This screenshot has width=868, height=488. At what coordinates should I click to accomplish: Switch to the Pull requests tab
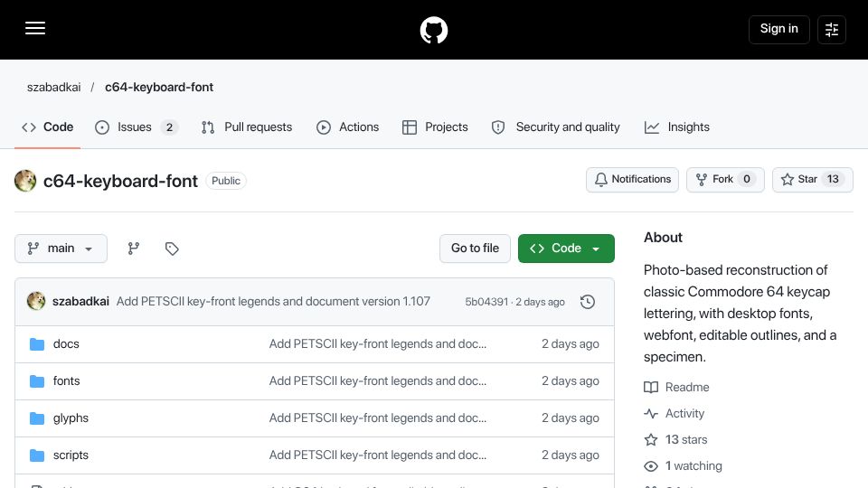coord(247,127)
